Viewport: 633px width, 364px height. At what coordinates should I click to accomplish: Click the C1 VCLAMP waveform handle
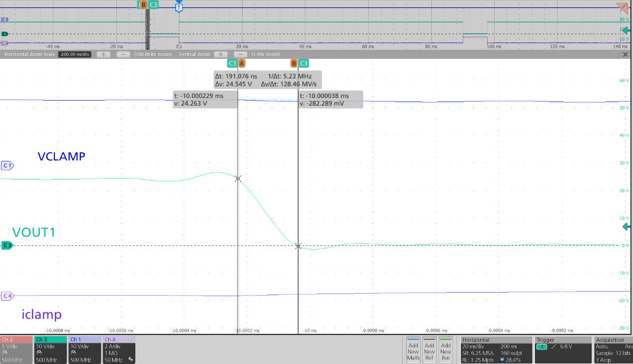click(6, 165)
